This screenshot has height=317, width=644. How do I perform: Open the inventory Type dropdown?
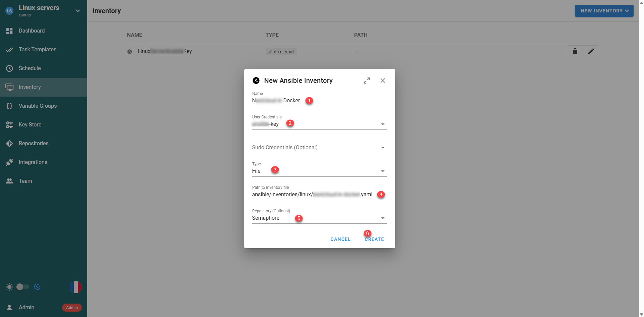383,171
